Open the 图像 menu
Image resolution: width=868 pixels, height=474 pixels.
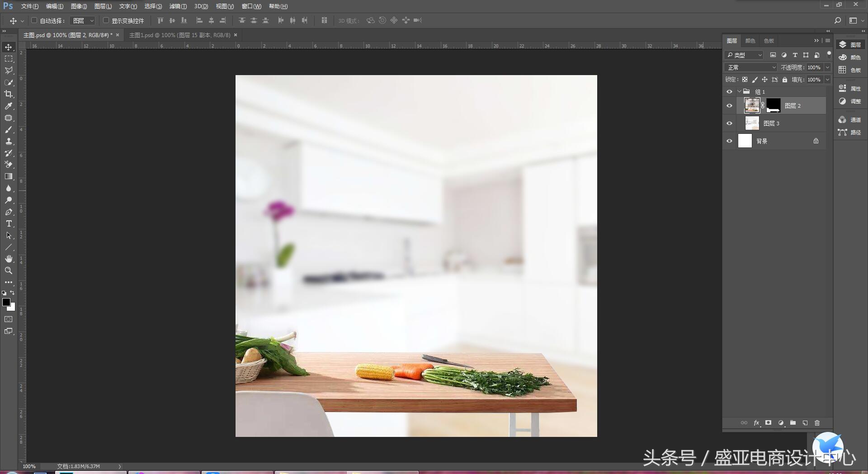tap(79, 6)
